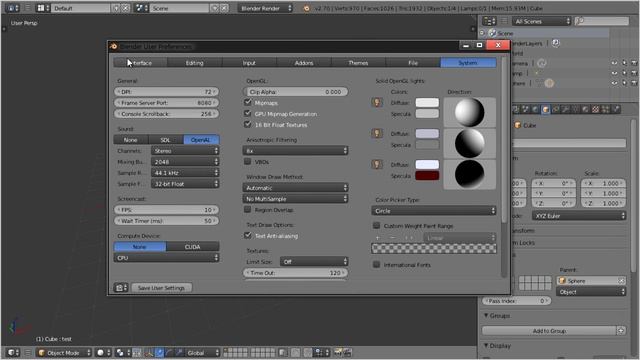
Task: Set sound device to None
Action: coord(131,140)
